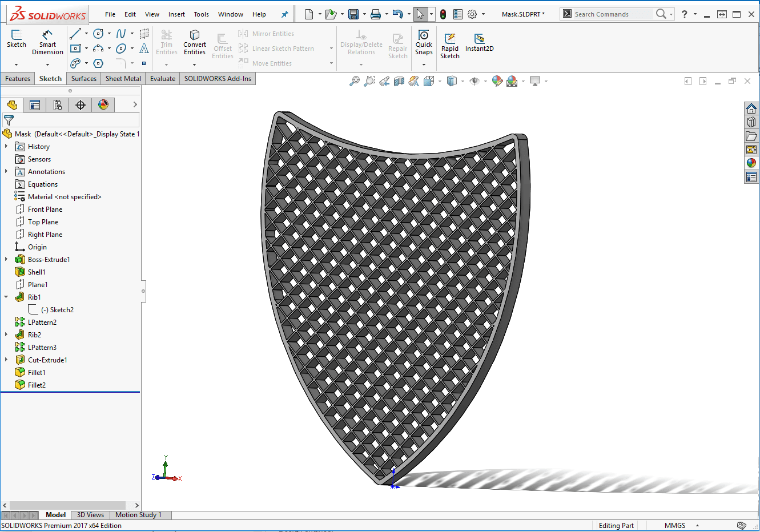Image resolution: width=760 pixels, height=532 pixels.
Task: Switch to the Motion Study 1 tab
Action: tap(138, 515)
